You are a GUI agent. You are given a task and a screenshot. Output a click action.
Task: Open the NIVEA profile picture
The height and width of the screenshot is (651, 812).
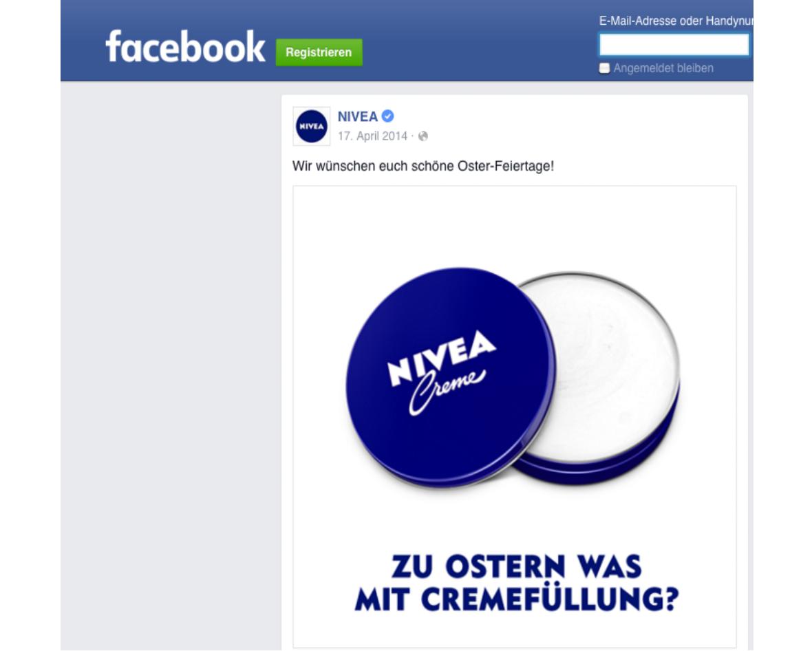311,127
